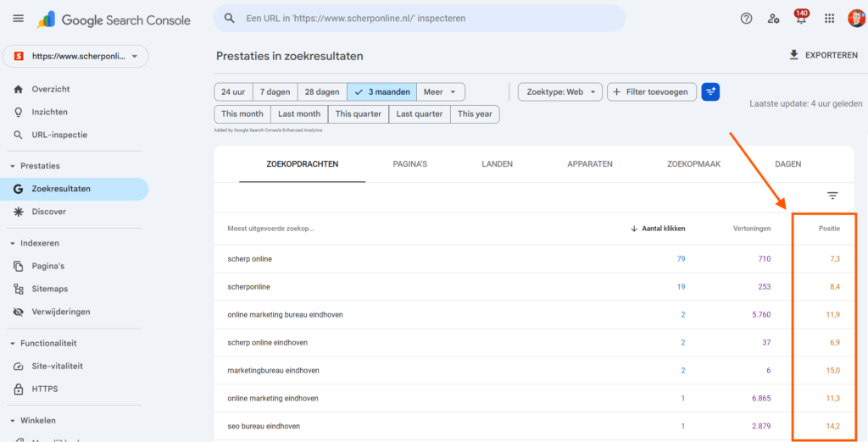Open the hamburger main menu
Viewport: 868px width, 442px height.
[18, 19]
